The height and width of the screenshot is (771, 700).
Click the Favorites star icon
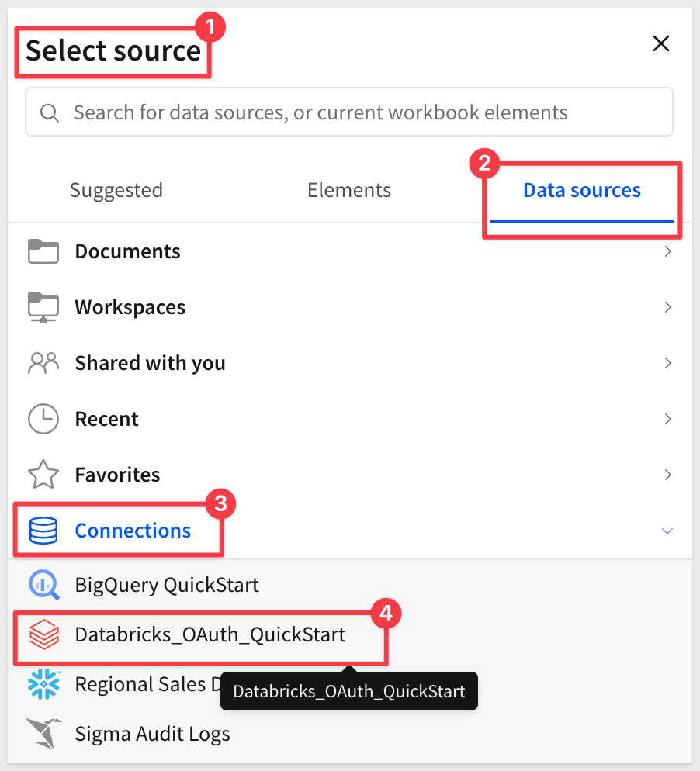tap(43, 475)
